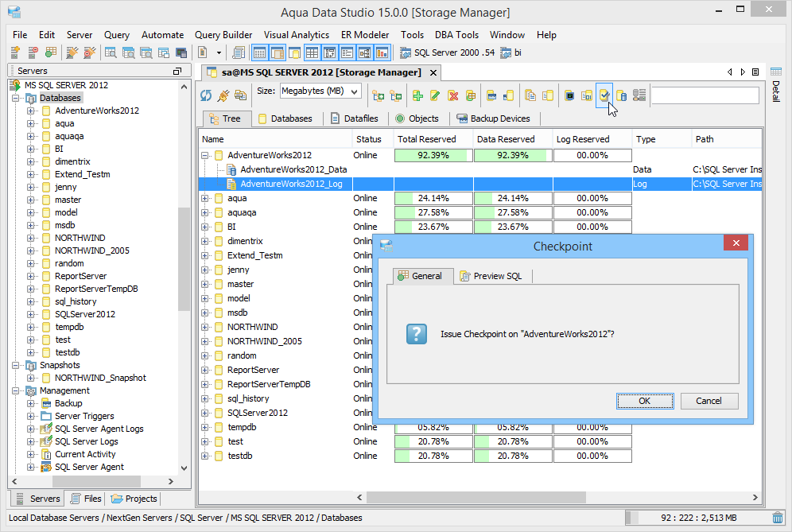Click the highlighted Checkpoint toolbar icon

604,95
